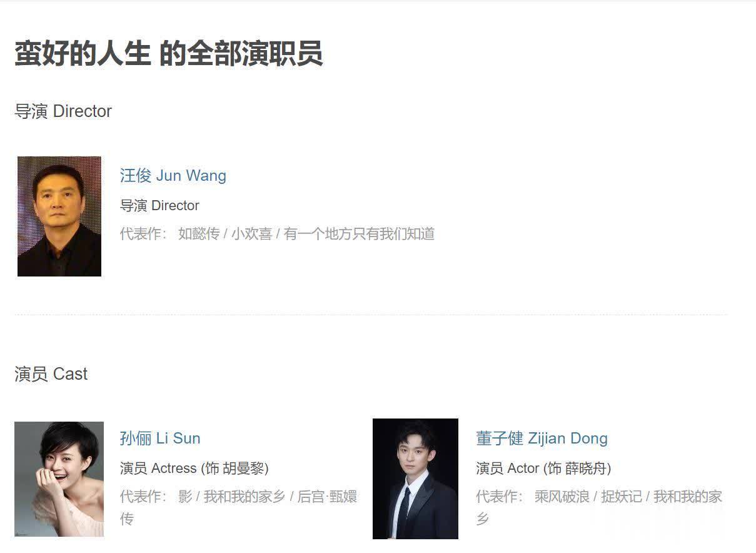Click the 演员 Cast section heading
Image resolution: width=756 pixels, height=553 pixels.
(x=51, y=374)
